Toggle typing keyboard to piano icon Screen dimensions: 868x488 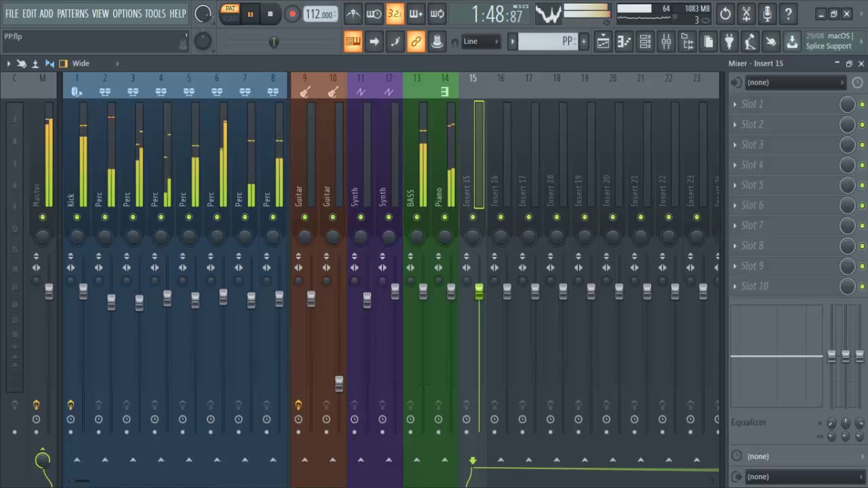(353, 42)
